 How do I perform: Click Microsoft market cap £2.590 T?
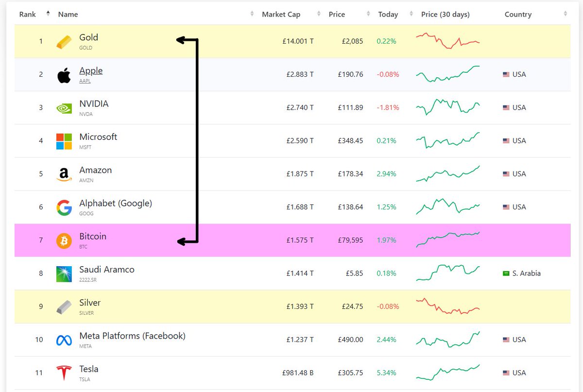(x=300, y=140)
